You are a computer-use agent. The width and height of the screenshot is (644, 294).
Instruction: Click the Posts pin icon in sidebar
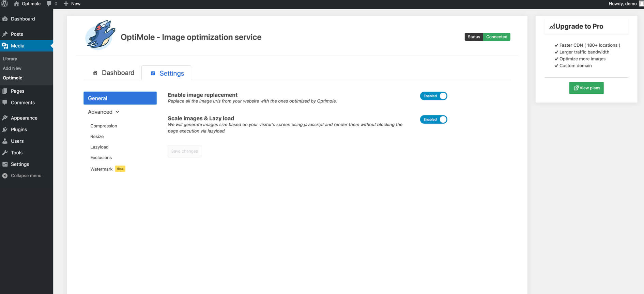coord(5,34)
